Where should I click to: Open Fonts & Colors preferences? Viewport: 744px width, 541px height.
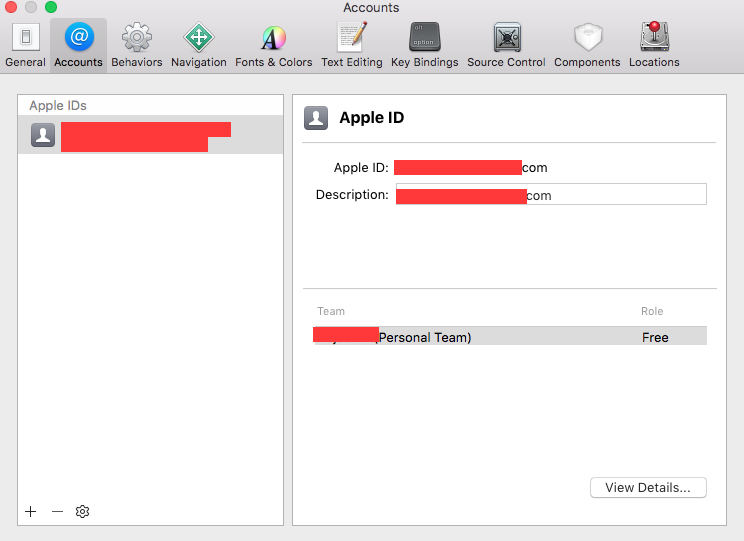point(274,46)
